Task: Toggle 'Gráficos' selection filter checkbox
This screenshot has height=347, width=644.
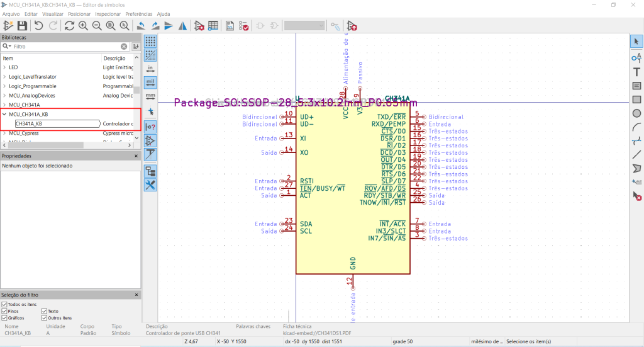Action: click(x=4, y=318)
